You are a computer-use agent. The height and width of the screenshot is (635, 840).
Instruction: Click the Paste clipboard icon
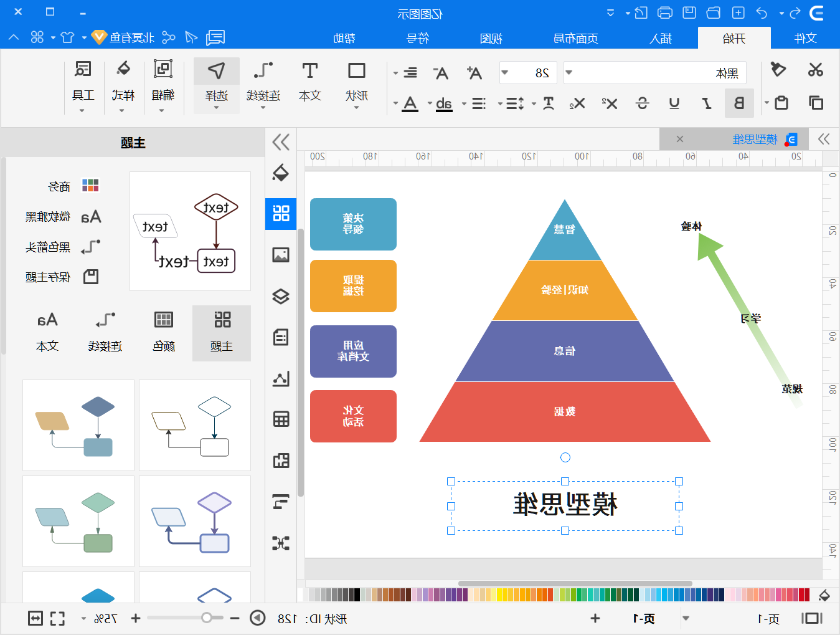[x=781, y=103]
